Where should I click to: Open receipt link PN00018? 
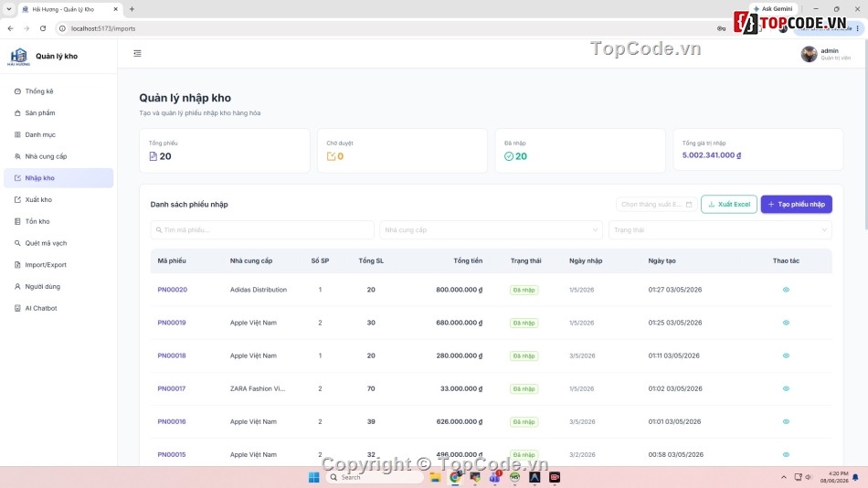(x=172, y=355)
